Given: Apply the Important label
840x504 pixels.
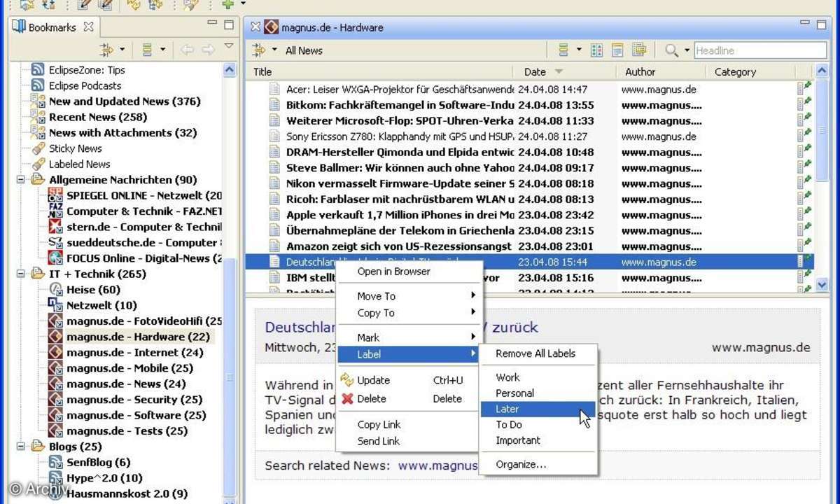Looking at the screenshot, I should 538,440.
